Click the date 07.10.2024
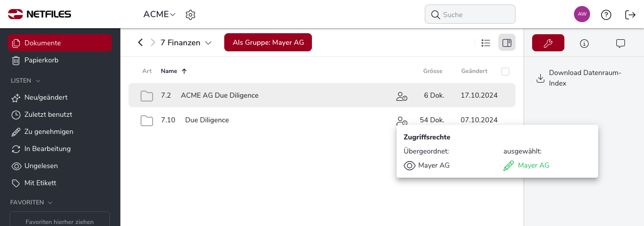 (479, 120)
